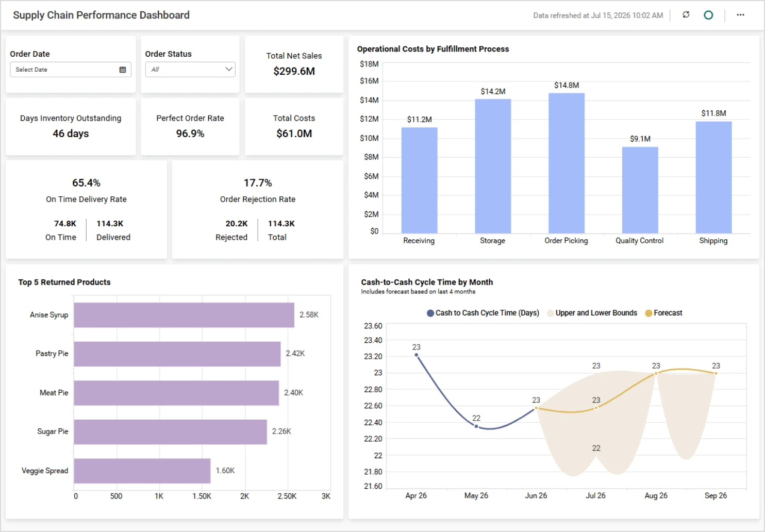This screenshot has width=765, height=532.
Task: Open the three-dot more options menu
Action: [740, 15]
